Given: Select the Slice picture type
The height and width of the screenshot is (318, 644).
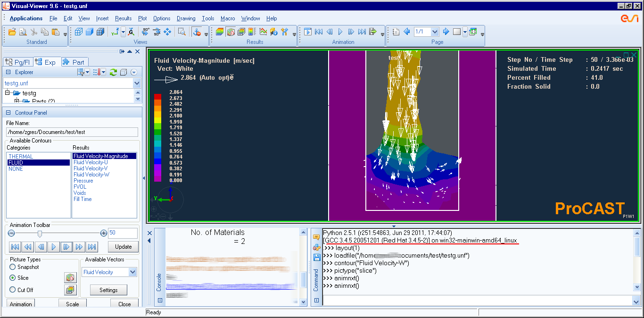Looking at the screenshot, I should (x=13, y=278).
